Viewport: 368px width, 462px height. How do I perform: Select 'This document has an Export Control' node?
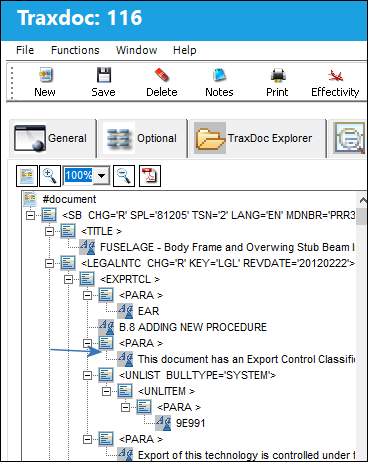[246, 359]
